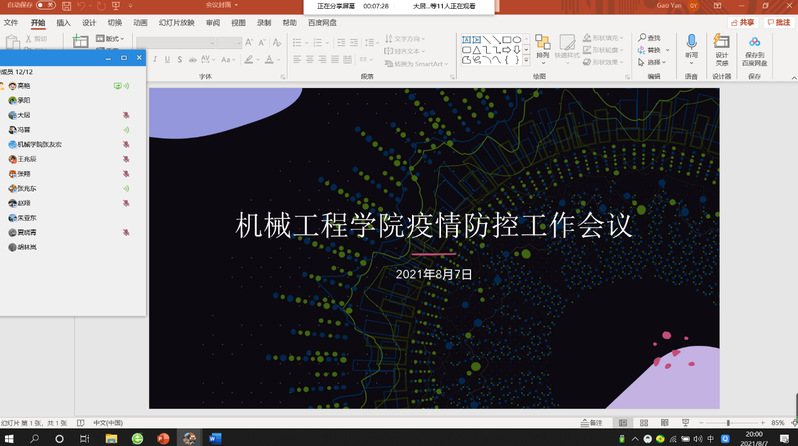Viewport: 798px width, 446px height.
Task: Click the 查找 find button
Action: coord(652,38)
